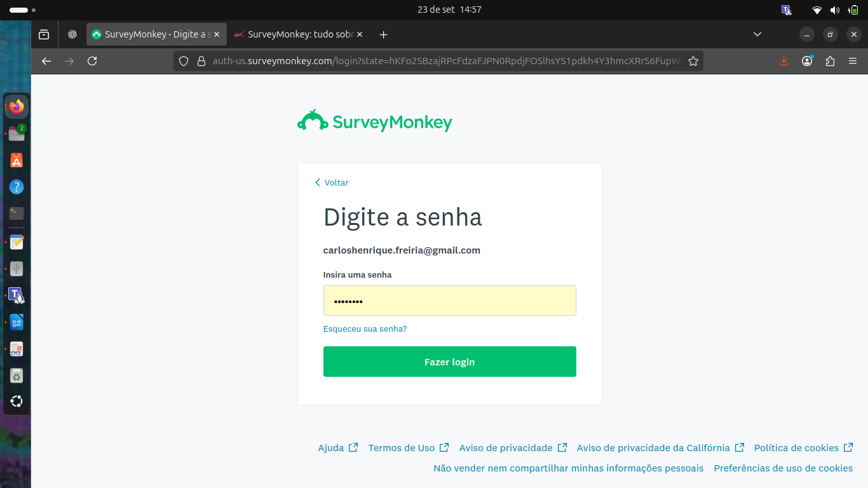The width and height of the screenshot is (868, 488).
Task: Click the Insira uma senha password field
Action: click(x=450, y=301)
